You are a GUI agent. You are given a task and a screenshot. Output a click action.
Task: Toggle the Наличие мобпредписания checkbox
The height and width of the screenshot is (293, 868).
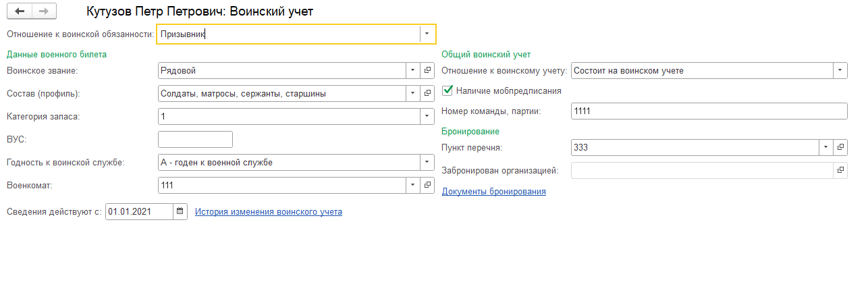tap(447, 90)
